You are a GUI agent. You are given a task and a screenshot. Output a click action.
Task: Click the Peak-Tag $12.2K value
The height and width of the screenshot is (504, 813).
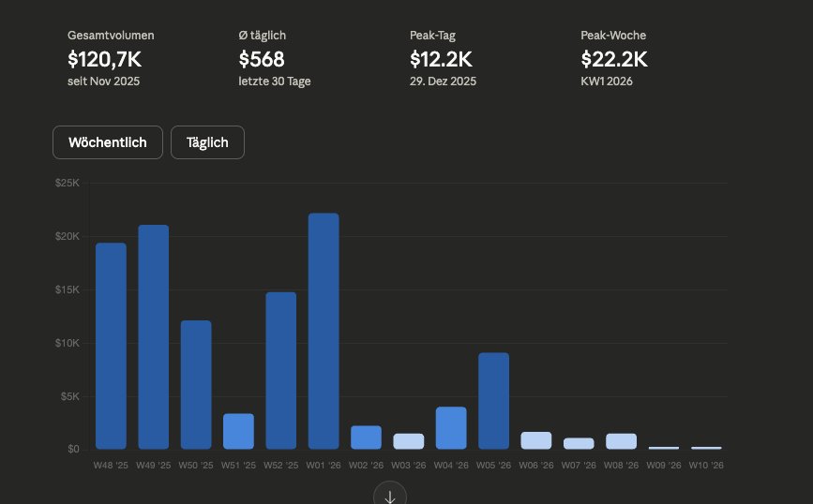pyautogui.click(x=441, y=60)
